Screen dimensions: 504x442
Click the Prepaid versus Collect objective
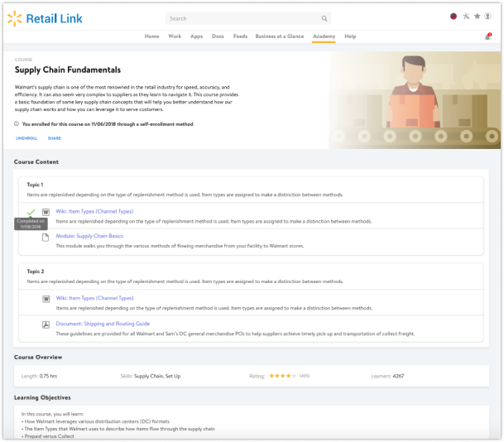coord(49,436)
